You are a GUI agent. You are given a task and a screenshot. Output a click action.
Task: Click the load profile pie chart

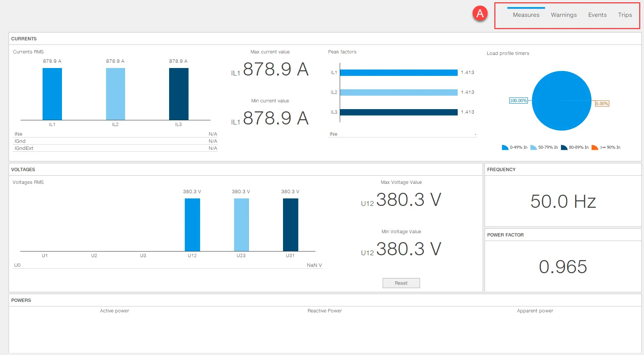click(x=561, y=101)
